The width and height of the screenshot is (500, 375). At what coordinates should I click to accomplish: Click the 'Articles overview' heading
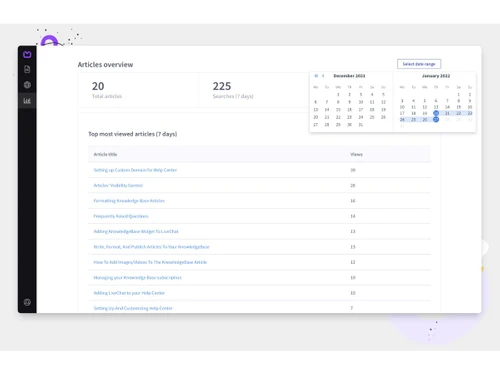pyautogui.click(x=105, y=65)
